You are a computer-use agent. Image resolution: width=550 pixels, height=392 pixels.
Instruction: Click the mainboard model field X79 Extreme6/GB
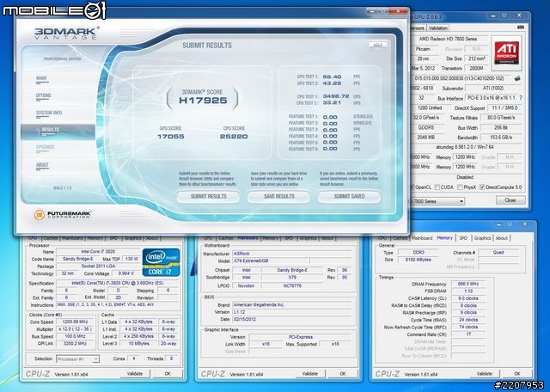tap(271, 261)
